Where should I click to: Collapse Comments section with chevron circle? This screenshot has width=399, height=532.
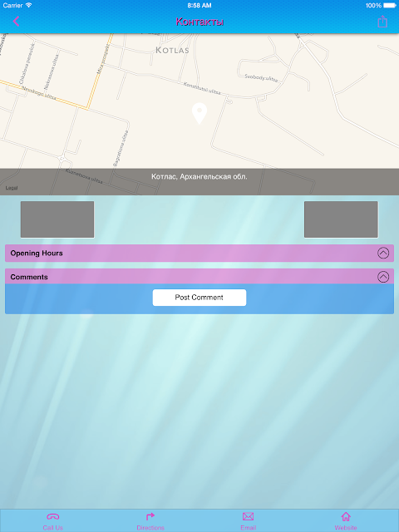383,277
